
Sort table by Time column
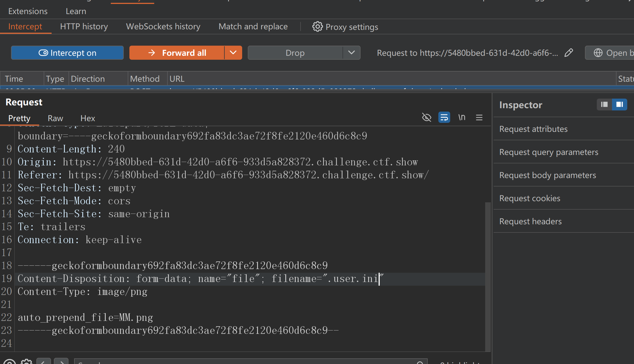point(22,79)
